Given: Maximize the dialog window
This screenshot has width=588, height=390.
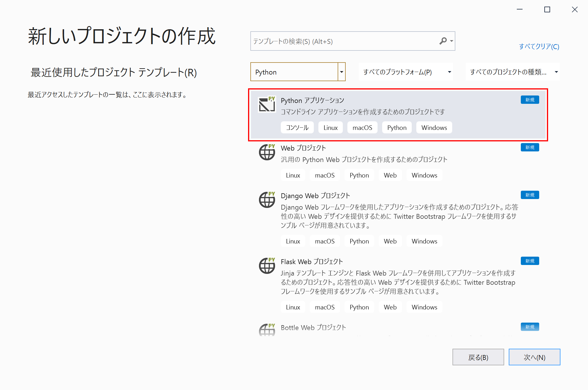Looking at the screenshot, I should (547, 10).
